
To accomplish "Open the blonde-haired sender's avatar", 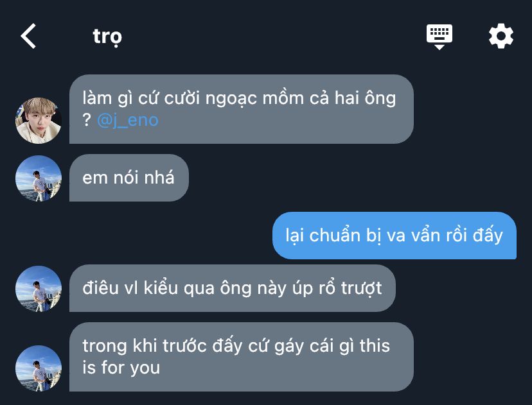I will tap(39, 120).
